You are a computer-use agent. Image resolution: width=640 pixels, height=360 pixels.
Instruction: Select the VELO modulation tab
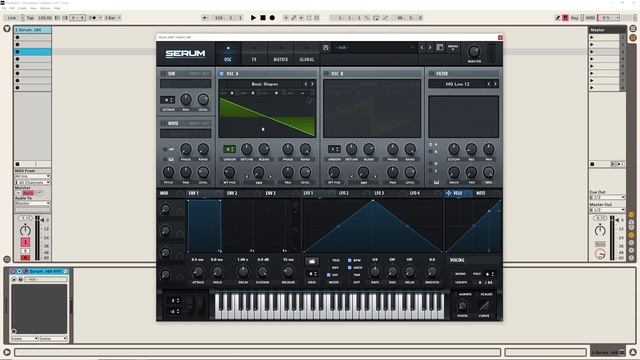458,193
